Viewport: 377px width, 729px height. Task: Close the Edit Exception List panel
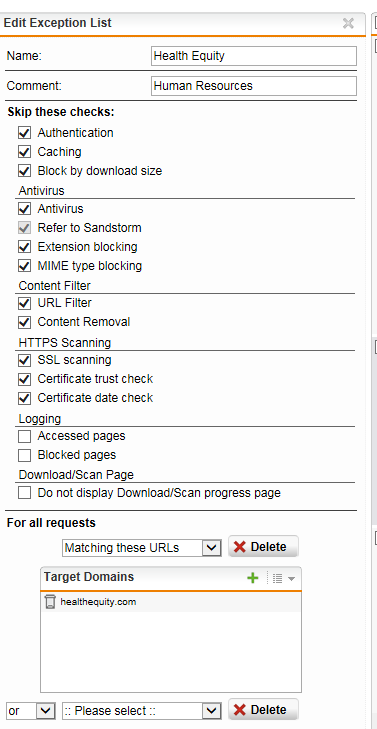348,23
